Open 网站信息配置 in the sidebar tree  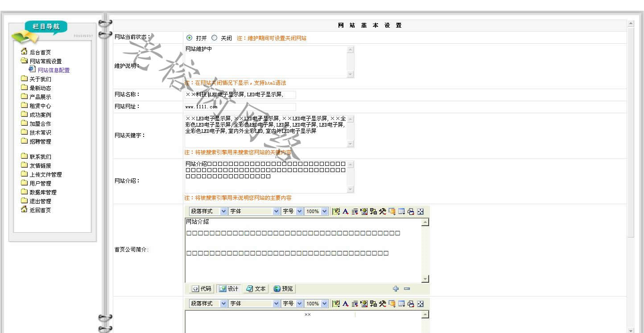point(50,70)
